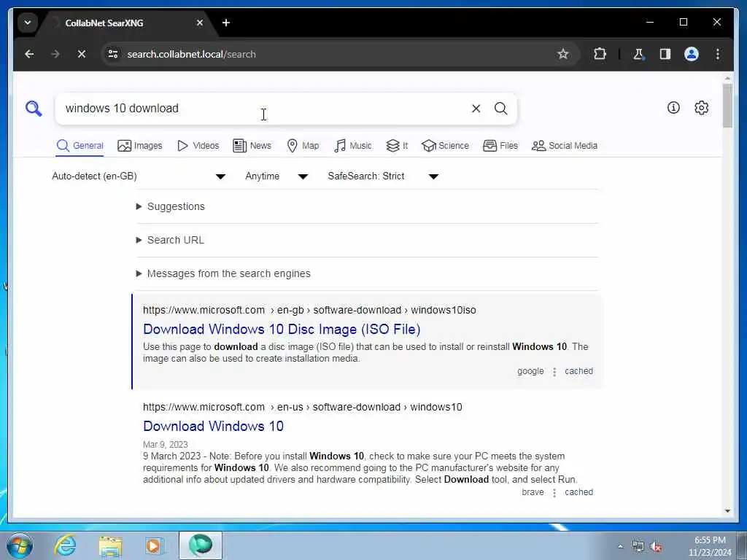Clear the search query with X icon
The image size is (747, 560).
click(x=476, y=109)
